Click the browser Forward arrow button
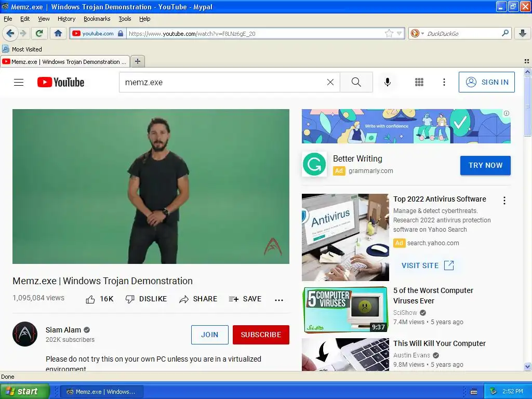 coord(23,33)
